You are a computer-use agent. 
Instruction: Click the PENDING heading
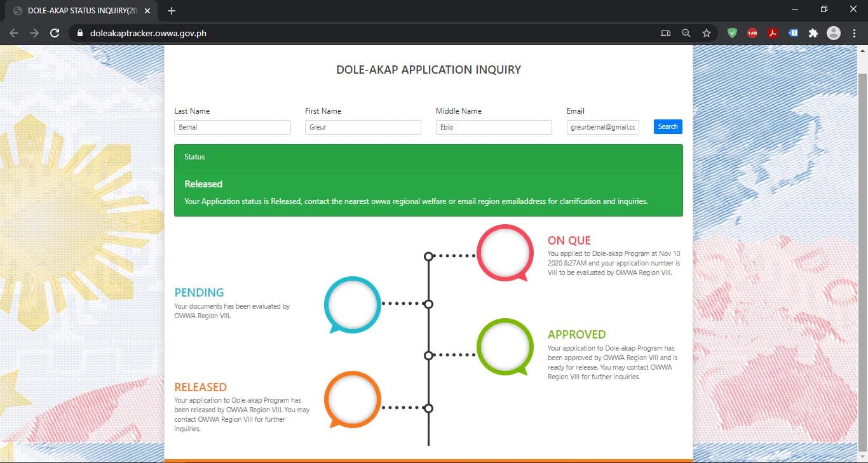coord(199,293)
